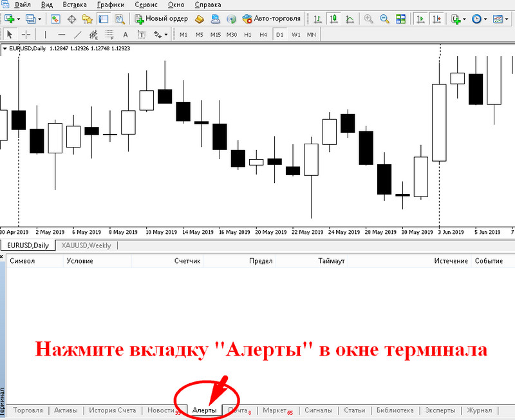Set timeframe to M1

(183, 35)
